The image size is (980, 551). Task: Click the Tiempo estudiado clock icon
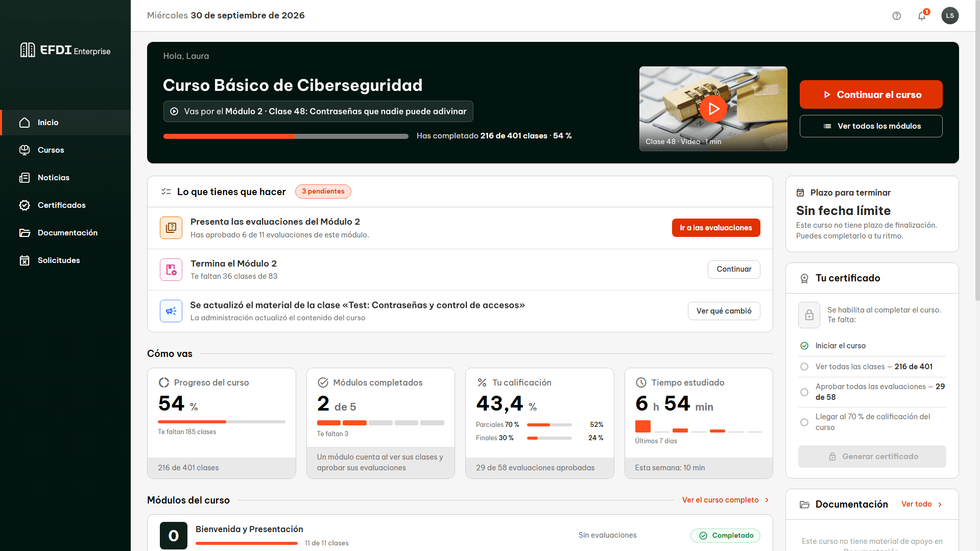[641, 382]
